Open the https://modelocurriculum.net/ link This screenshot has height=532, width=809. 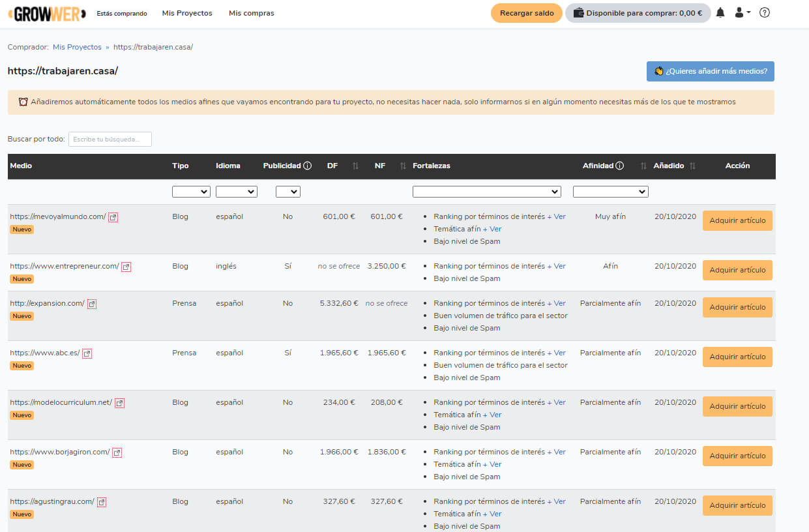click(61, 402)
